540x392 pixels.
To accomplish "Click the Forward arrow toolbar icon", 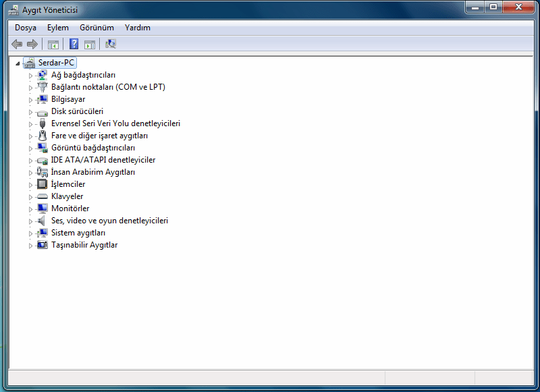I will (32, 44).
